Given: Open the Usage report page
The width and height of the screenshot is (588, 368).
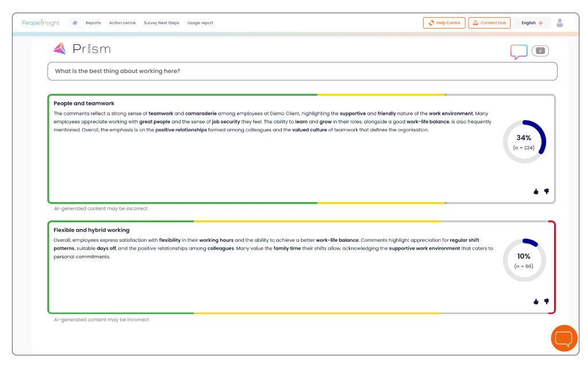Looking at the screenshot, I should (200, 23).
